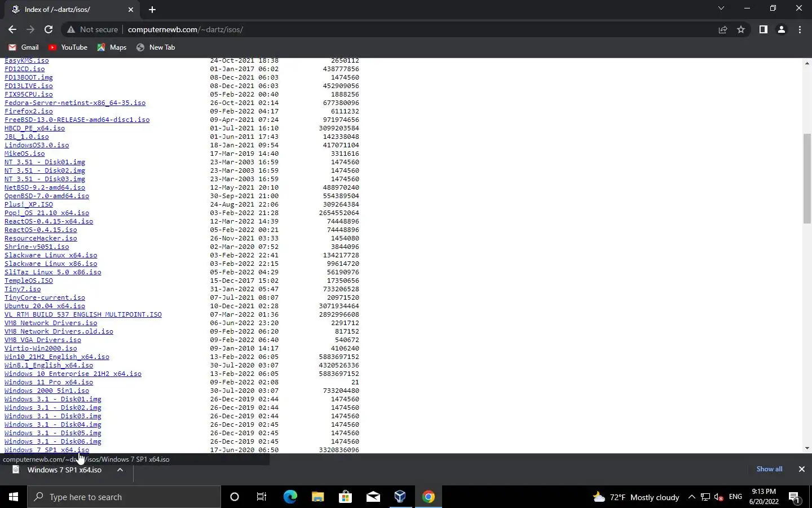Image resolution: width=812 pixels, height=508 pixels.
Task: Open the New Tab bookmark
Action: coord(156,47)
